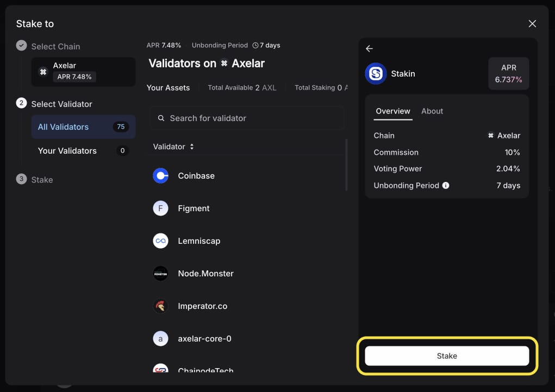The width and height of the screenshot is (555, 392).
Task: Click the 75 validators count badge
Action: [x=121, y=127]
